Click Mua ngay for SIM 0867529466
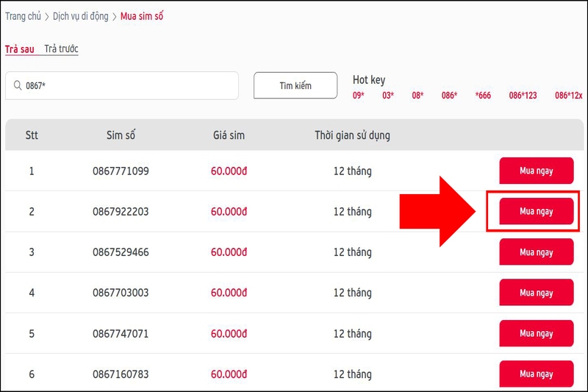The width and height of the screenshot is (588, 392). (536, 252)
